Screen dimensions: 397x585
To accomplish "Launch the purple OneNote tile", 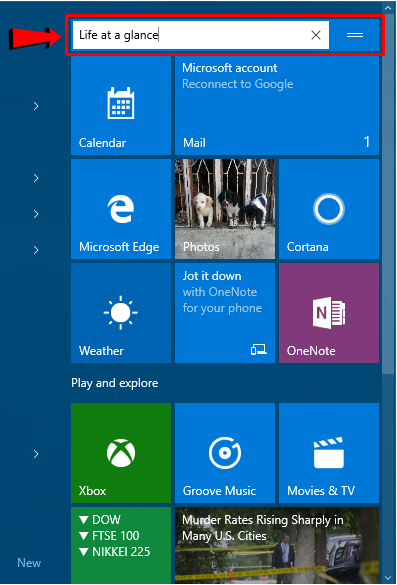I will click(x=329, y=313).
